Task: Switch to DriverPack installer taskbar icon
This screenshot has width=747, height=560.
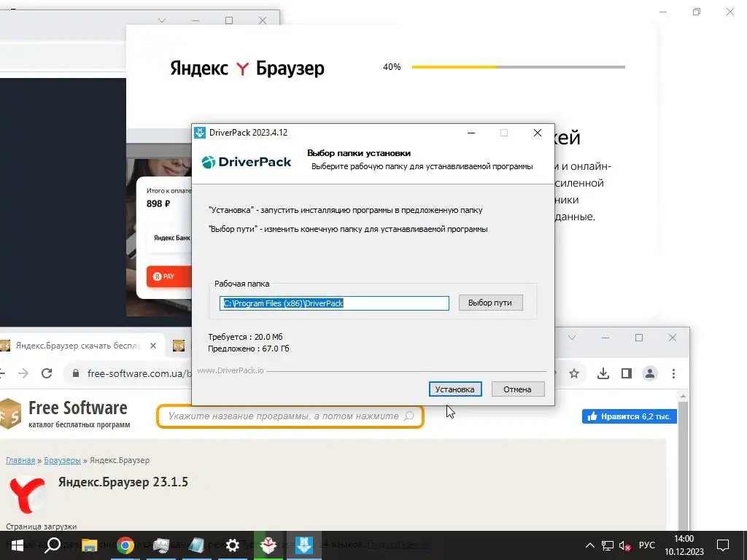Action: (x=304, y=545)
